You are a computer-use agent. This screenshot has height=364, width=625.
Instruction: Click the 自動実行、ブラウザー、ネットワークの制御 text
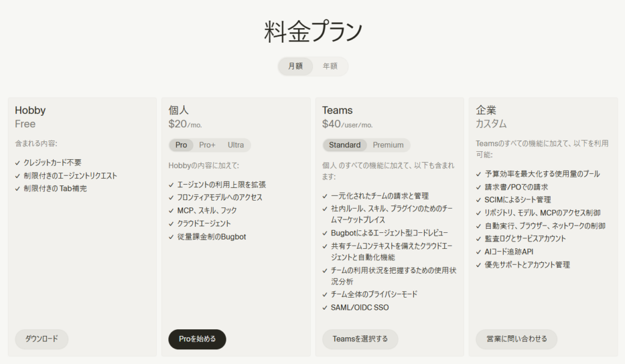(x=545, y=226)
